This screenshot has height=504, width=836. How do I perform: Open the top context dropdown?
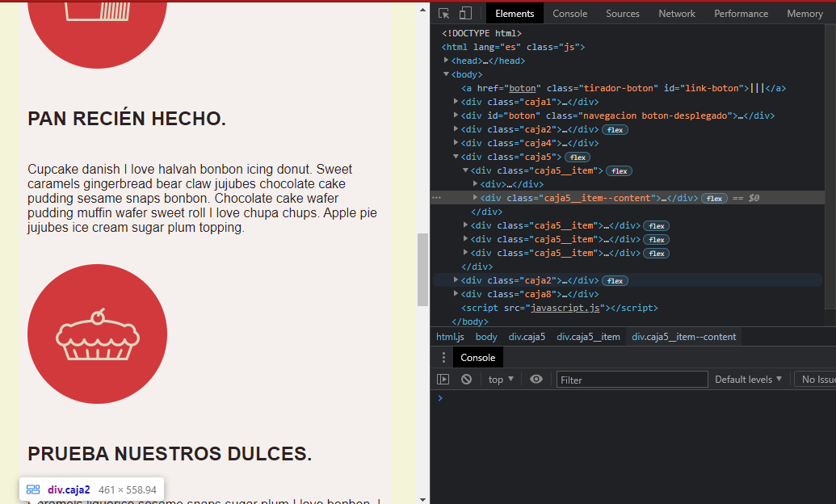[x=501, y=379]
